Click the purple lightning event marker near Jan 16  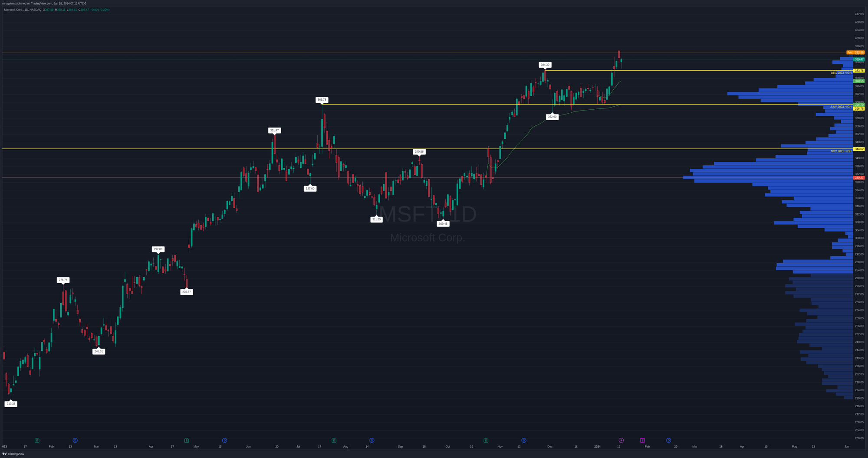[621, 440]
